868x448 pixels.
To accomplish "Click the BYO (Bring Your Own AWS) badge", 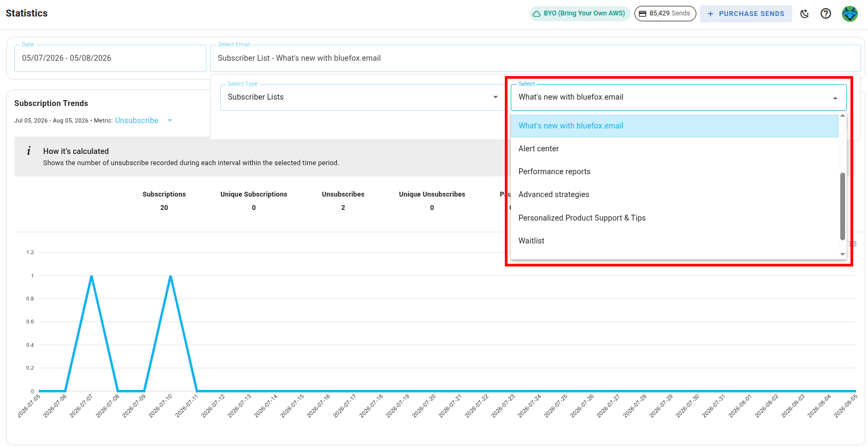I will pos(580,13).
